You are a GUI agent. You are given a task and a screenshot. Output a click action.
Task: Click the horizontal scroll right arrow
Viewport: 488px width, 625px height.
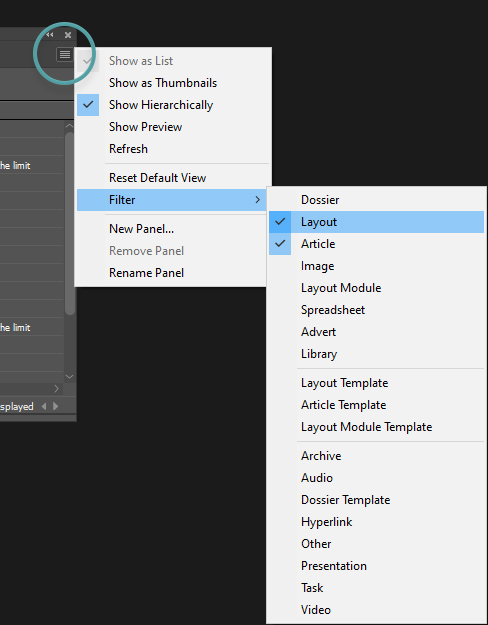tap(56, 389)
